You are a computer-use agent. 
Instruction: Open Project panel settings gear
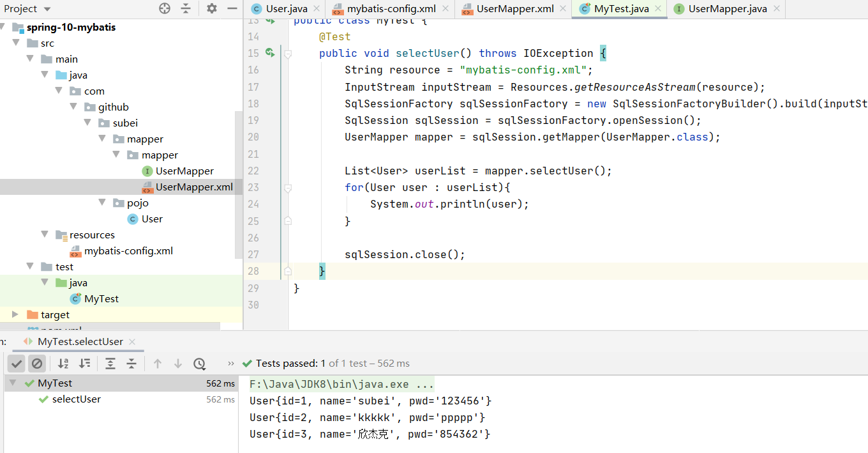coord(212,8)
